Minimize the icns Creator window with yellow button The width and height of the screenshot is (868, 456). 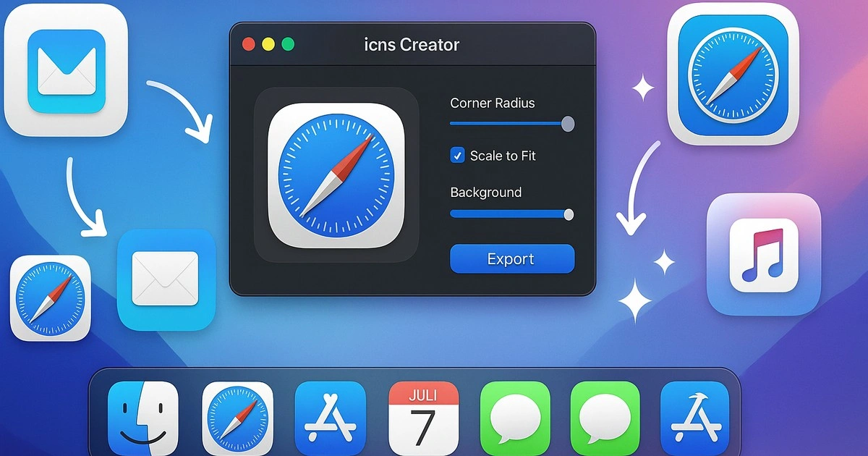tap(268, 44)
